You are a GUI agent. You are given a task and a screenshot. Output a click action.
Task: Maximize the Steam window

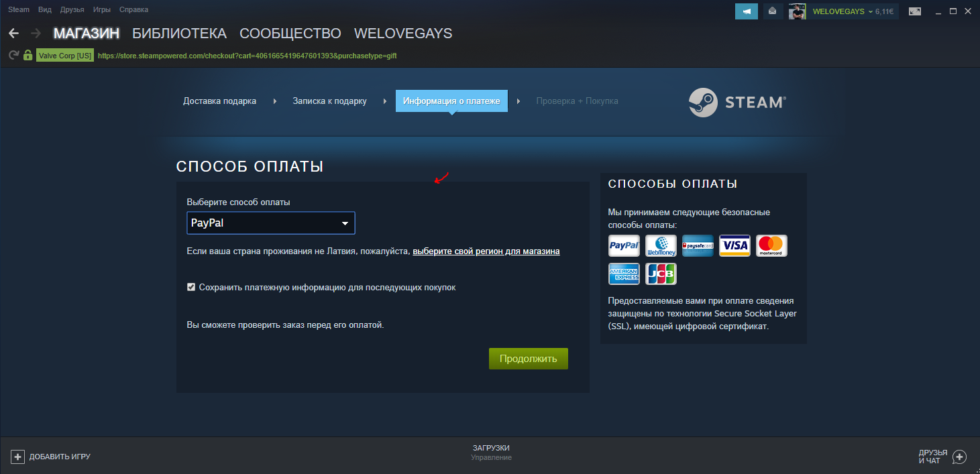(952, 11)
